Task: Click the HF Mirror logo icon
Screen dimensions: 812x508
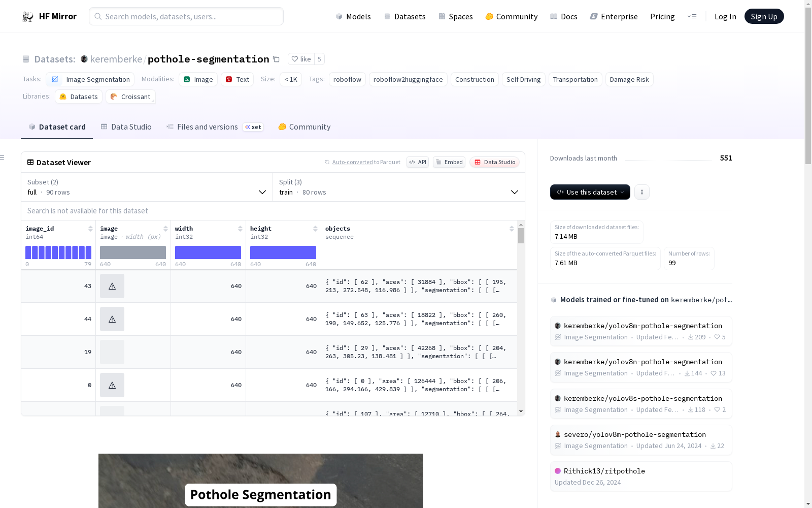Action: [28, 17]
